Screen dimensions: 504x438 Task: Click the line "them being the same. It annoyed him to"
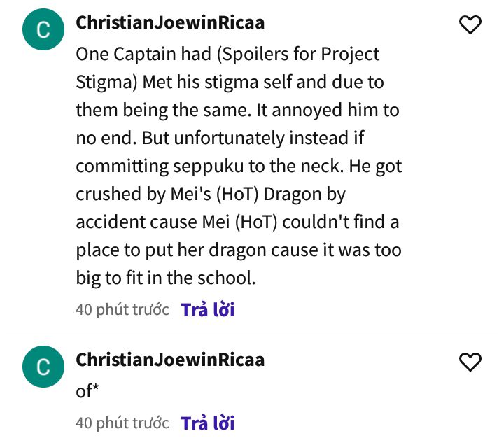(237, 110)
